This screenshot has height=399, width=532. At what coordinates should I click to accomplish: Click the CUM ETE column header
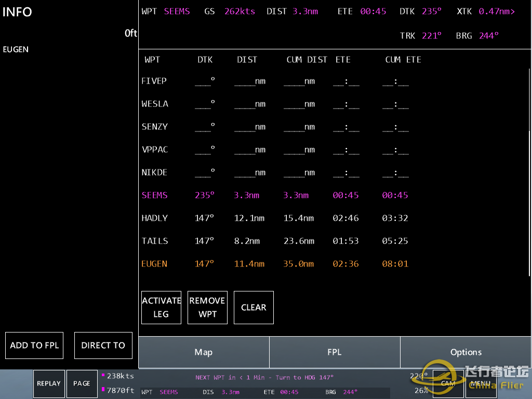tap(403, 60)
